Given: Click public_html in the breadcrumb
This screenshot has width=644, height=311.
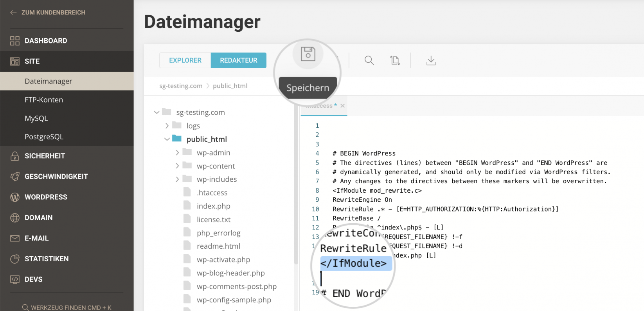Looking at the screenshot, I should coord(230,86).
